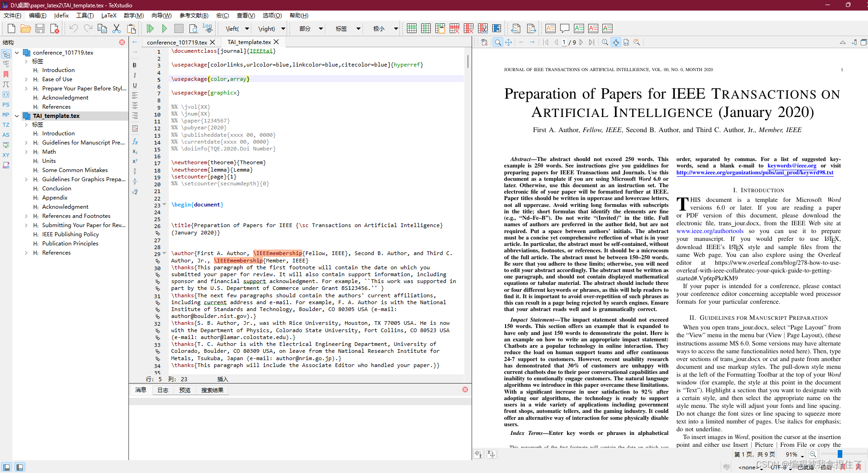Click the delete-row red table icon
Image resolution: width=868 pixels, height=473 pixels.
454,28
